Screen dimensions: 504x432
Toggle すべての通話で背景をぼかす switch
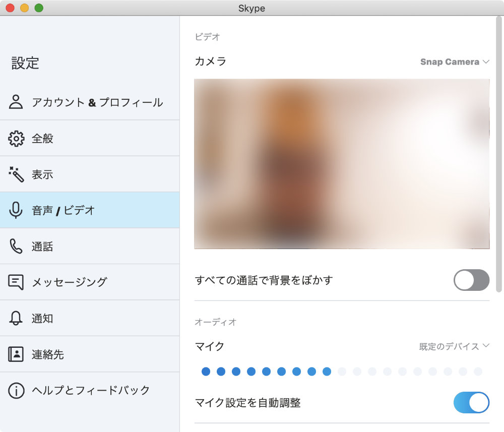click(471, 280)
